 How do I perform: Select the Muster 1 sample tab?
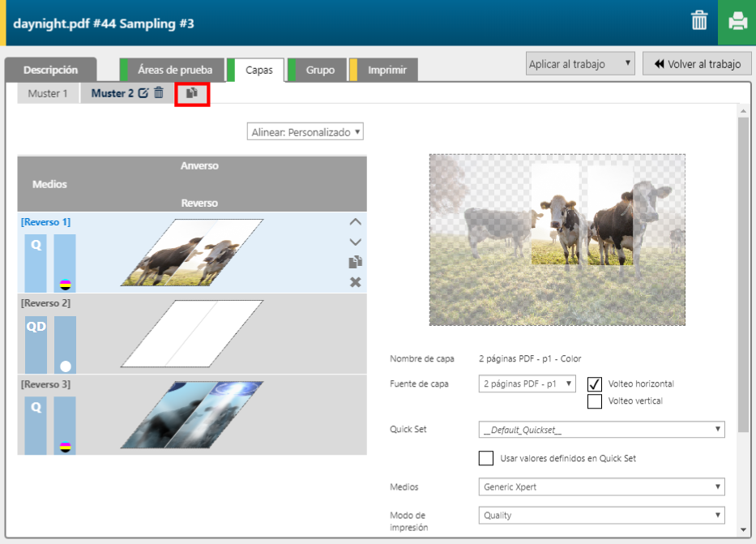48,93
